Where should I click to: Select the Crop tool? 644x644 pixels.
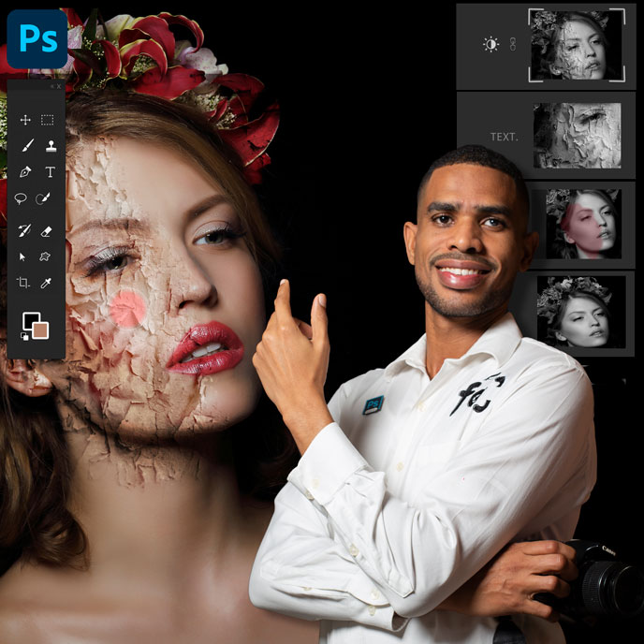click(x=23, y=283)
